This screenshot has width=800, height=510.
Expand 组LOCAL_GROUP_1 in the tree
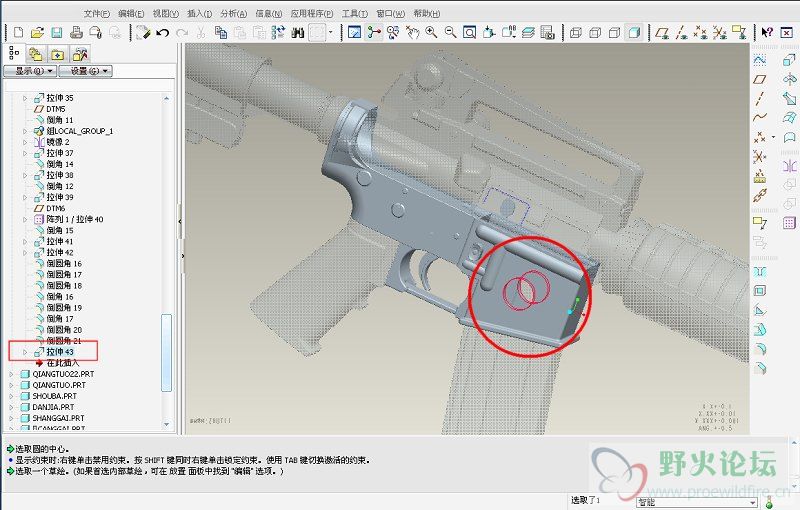(x=24, y=131)
